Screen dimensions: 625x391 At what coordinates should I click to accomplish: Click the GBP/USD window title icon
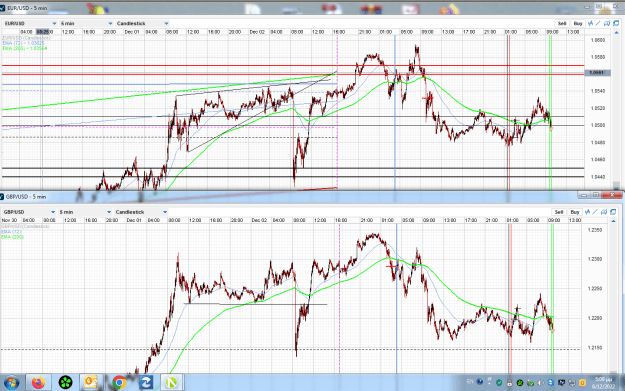pyautogui.click(x=2, y=196)
